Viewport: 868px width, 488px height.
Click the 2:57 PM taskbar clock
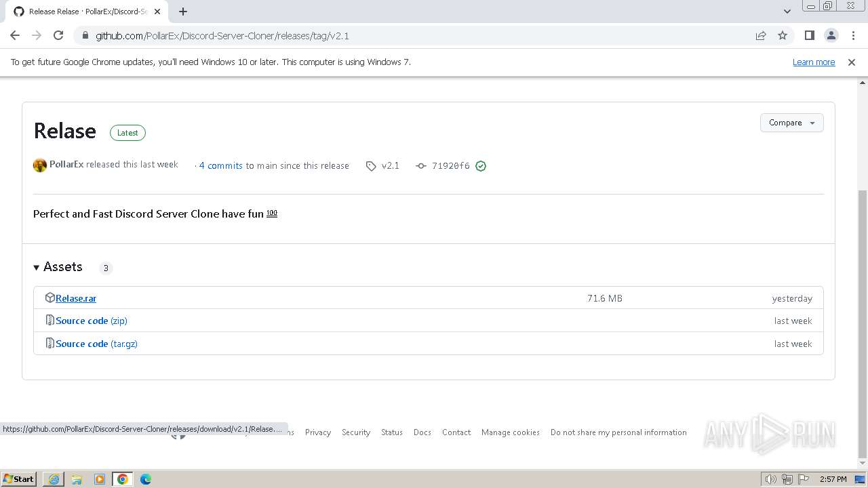click(x=833, y=479)
